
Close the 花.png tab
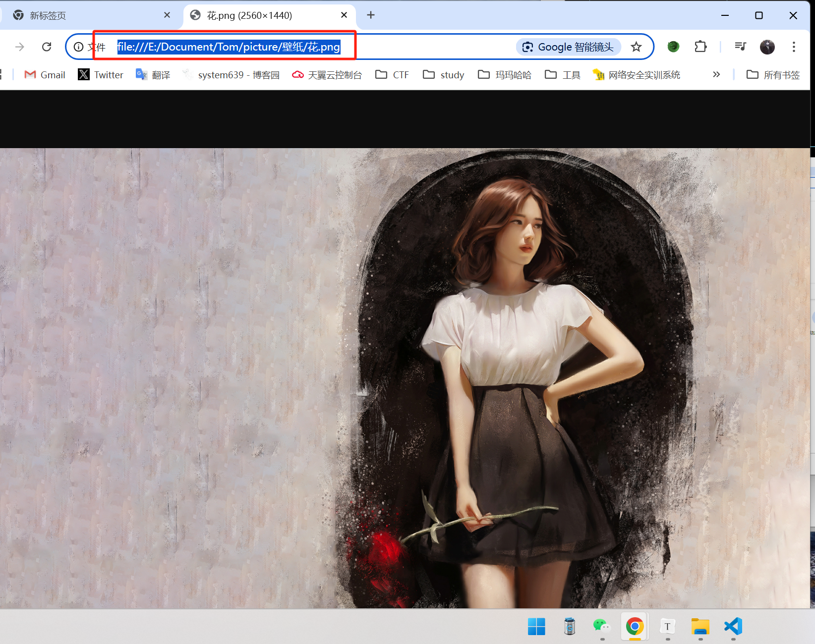pyautogui.click(x=344, y=15)
